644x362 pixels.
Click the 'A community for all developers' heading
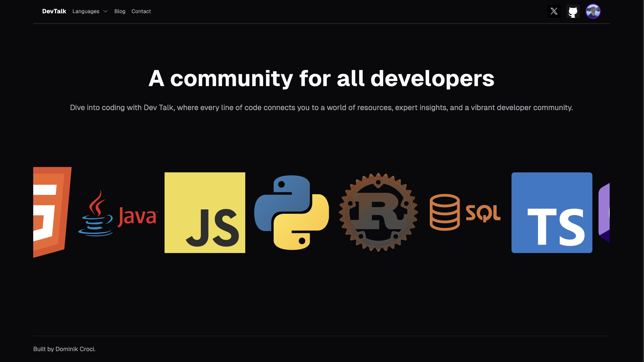[x=321, y=79]
